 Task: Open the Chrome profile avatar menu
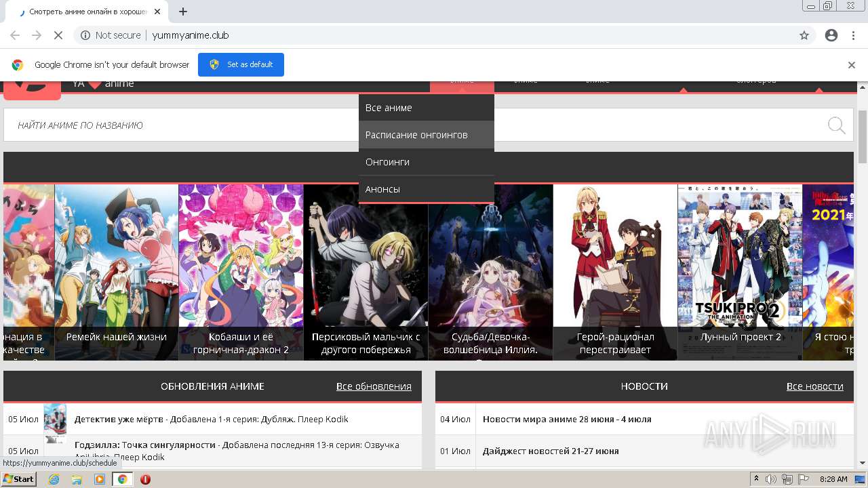click(x=831, y=35)
